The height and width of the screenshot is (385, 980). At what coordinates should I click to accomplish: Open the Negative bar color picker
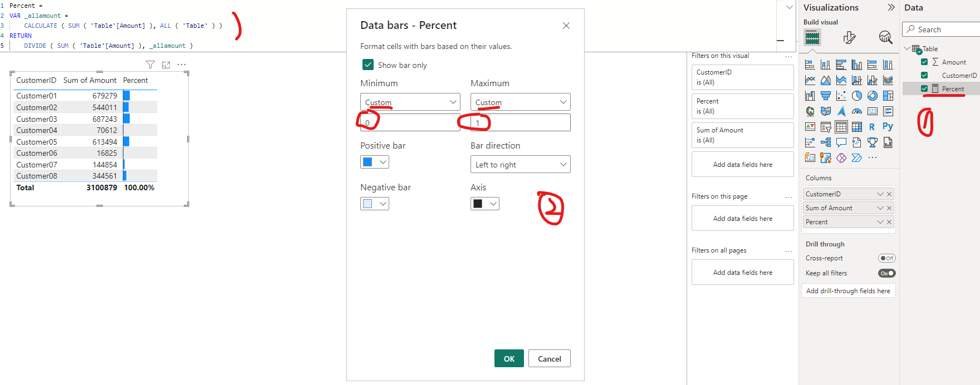click(374, 204)
